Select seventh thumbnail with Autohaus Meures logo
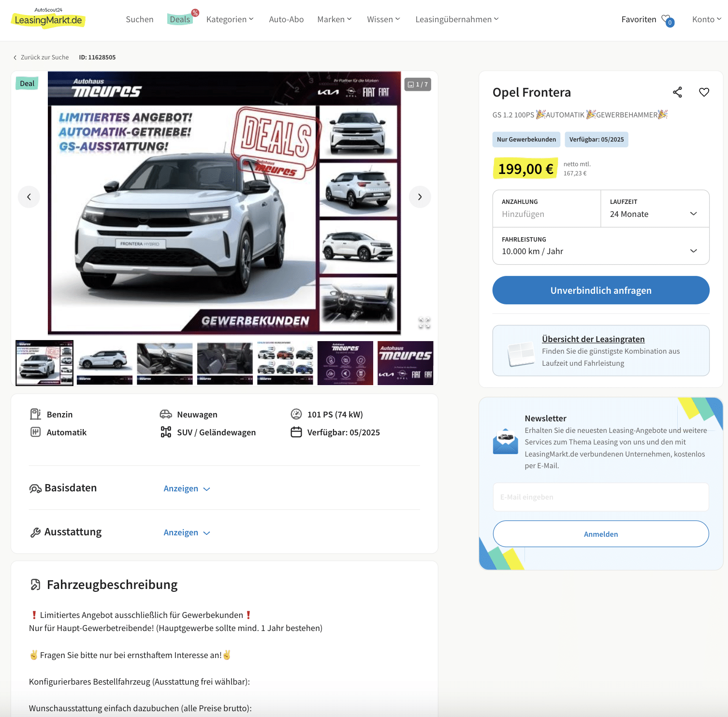The width and height of the screenshot is (728, 717). point(405,363)
